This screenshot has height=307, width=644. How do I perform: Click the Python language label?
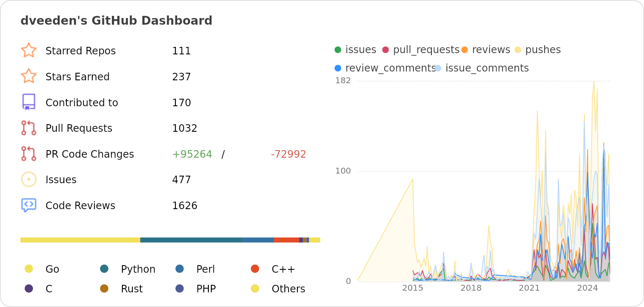click(138, 269)
